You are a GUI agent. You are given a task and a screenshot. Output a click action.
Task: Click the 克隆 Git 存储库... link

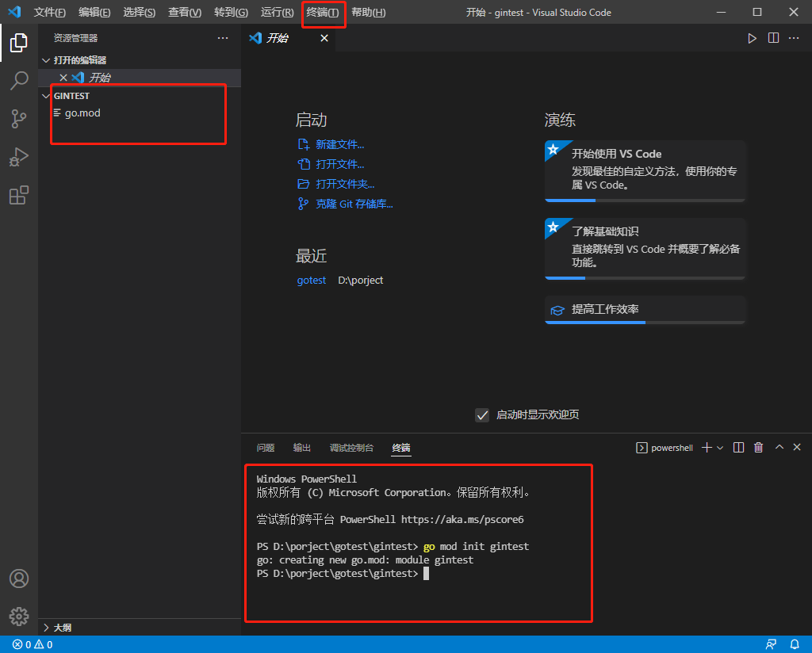354,204
